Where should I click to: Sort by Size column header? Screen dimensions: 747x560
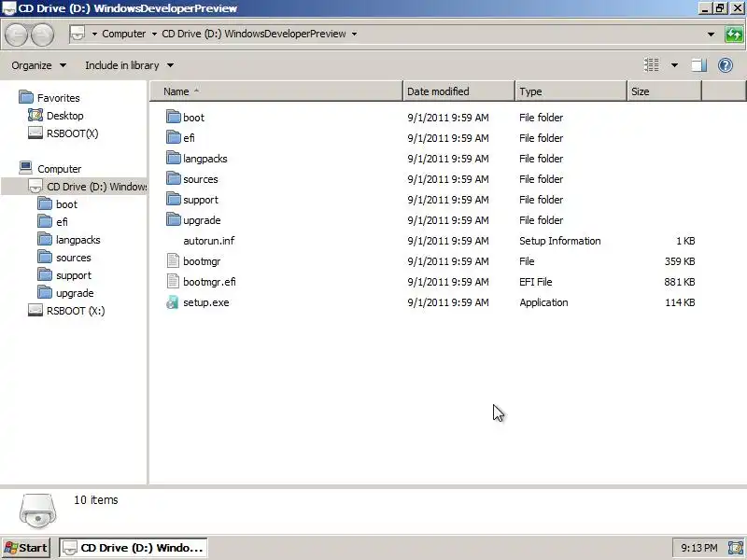coord(664,91)
